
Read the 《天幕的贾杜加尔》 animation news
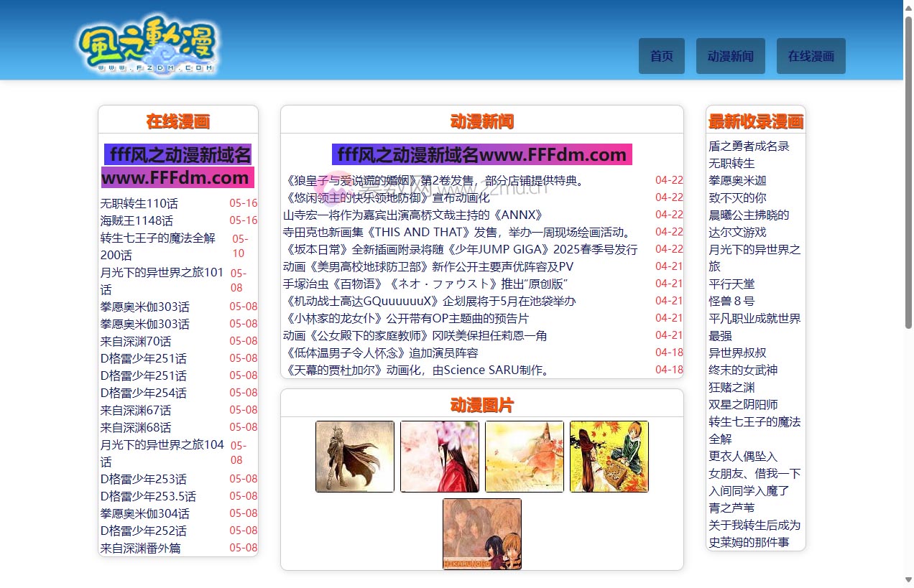417,370
